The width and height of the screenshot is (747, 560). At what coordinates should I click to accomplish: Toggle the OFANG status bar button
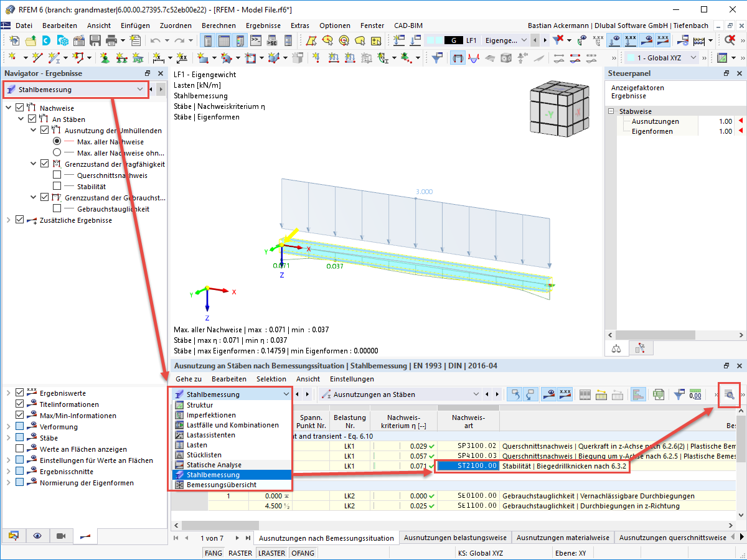point(303,553)
